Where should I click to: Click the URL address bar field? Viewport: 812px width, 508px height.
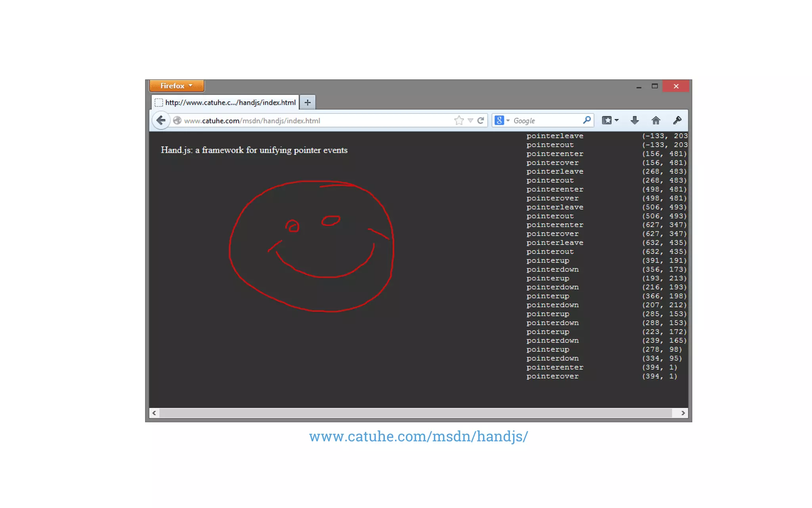tap(317, 121)
